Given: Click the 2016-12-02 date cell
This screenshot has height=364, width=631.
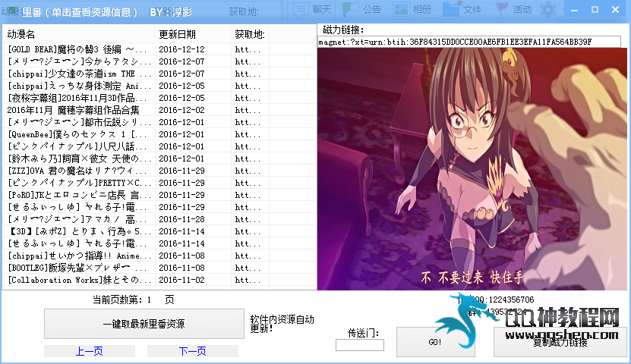Looking at the screenshot, I should pos(182,110).
